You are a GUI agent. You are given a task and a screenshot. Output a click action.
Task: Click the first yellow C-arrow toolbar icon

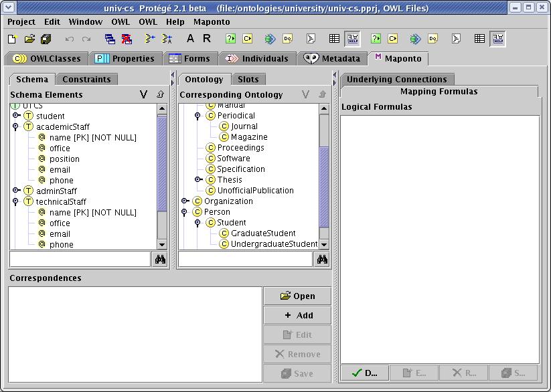click(248, 38)
